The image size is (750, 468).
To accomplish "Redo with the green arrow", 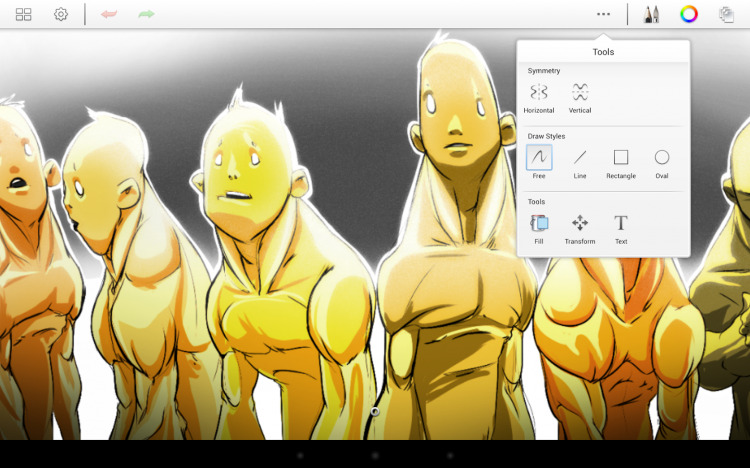I will (146, 15).
